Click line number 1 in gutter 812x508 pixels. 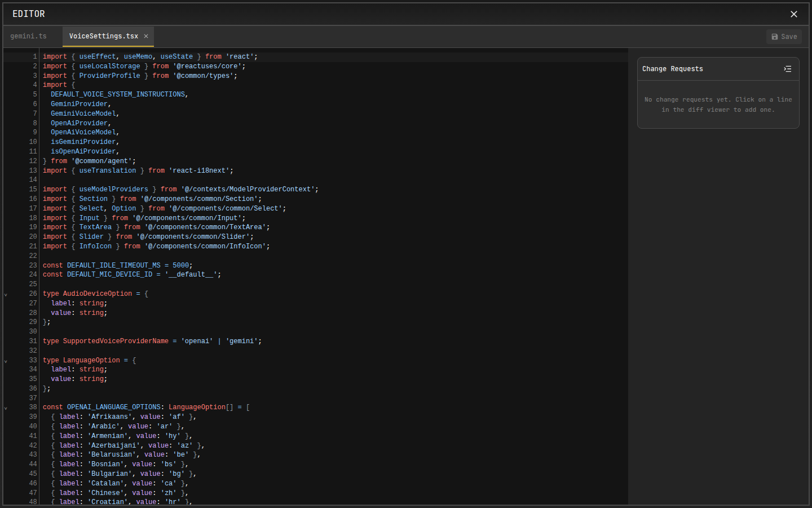click(35, 57)
